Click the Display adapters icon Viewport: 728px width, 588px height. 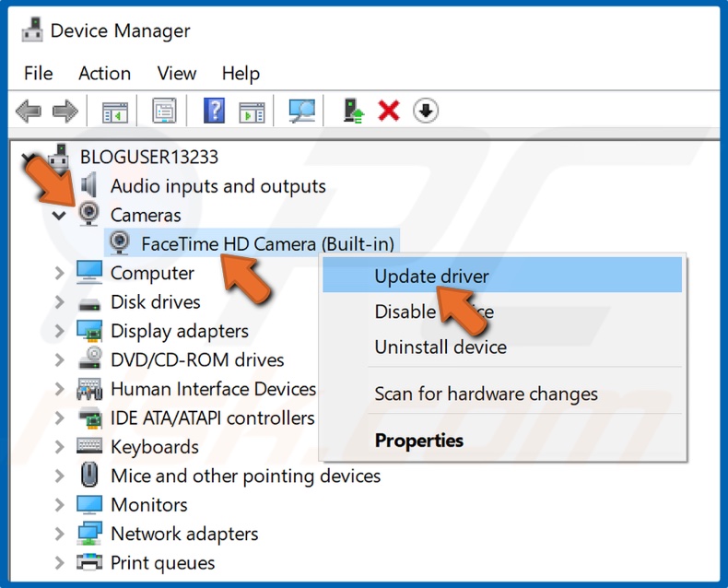(x=89, y=330)
